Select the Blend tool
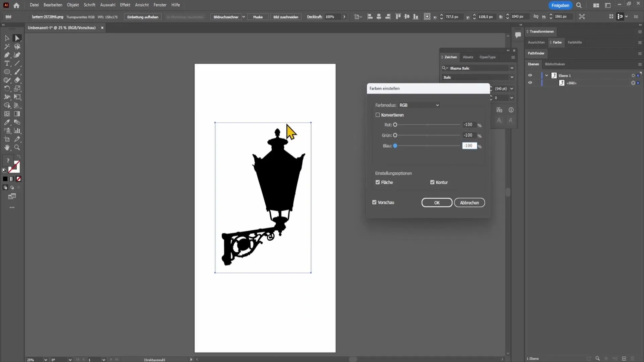644x362 pixels. [x=17, y=122]
